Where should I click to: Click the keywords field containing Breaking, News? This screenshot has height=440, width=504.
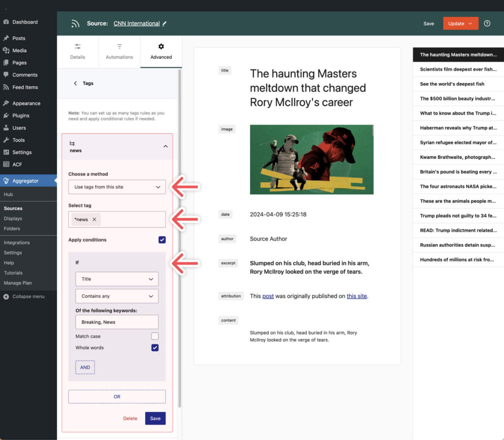[117, 322]
